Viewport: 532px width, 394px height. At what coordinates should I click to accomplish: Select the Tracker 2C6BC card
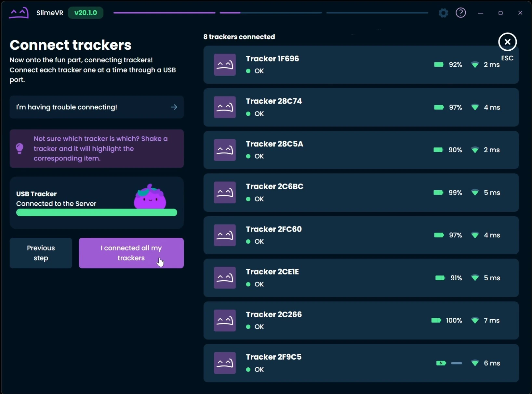click(361, 193)
